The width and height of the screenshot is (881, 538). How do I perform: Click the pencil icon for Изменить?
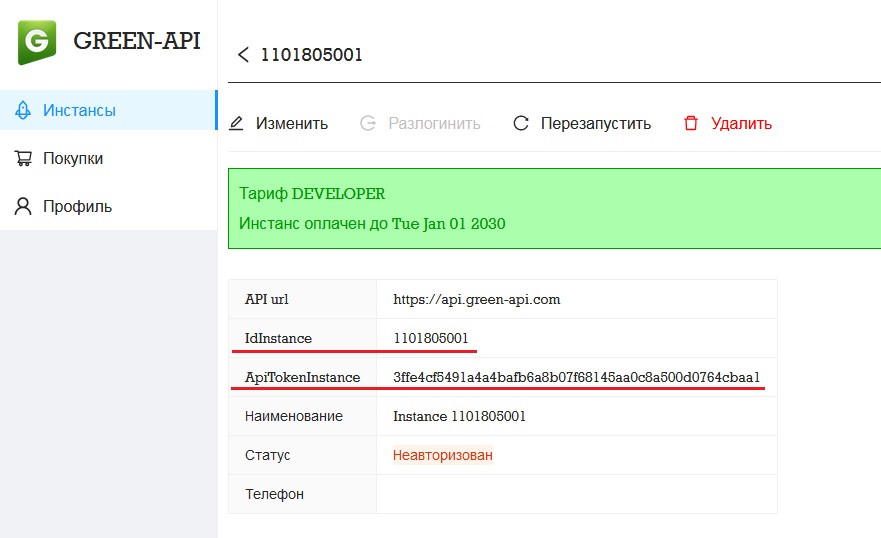[237, 124]
